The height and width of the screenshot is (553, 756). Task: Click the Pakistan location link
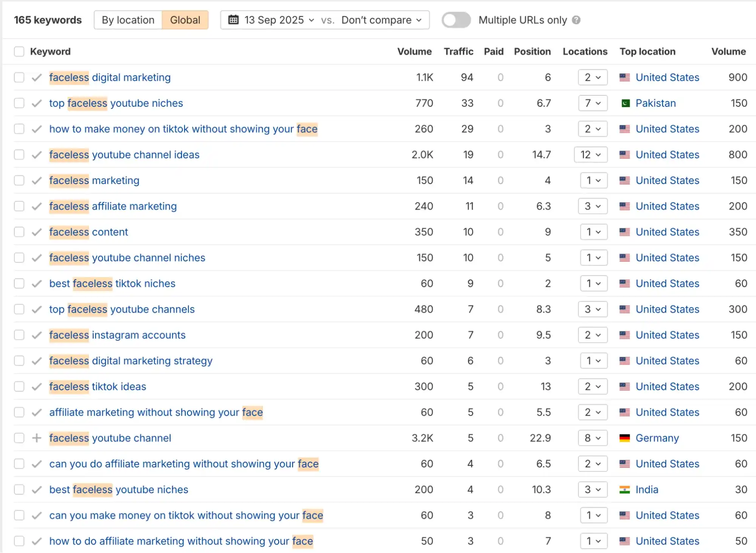pyautogui.click(x=656, y=103)
